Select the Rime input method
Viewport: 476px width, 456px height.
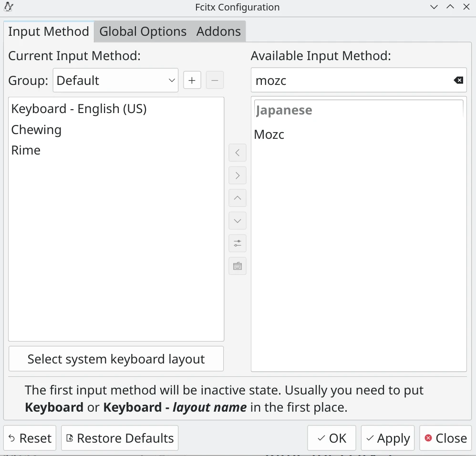coord(116,150)
